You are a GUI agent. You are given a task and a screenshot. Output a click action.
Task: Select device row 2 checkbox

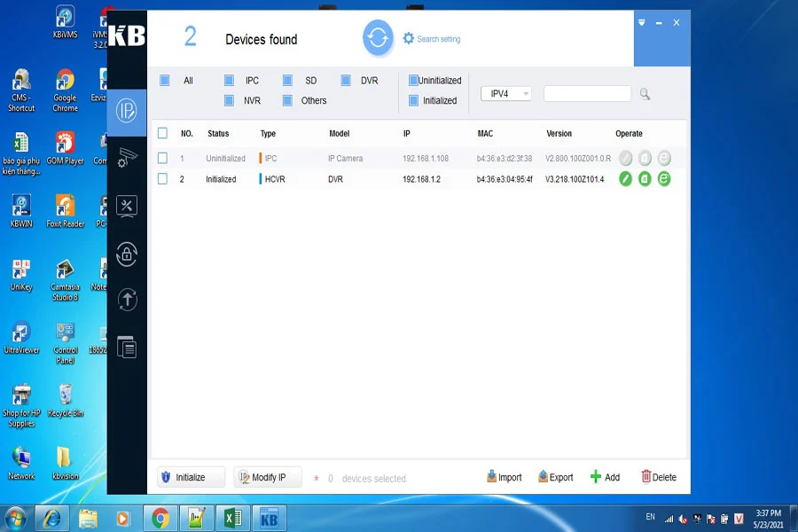pos(162,179)
